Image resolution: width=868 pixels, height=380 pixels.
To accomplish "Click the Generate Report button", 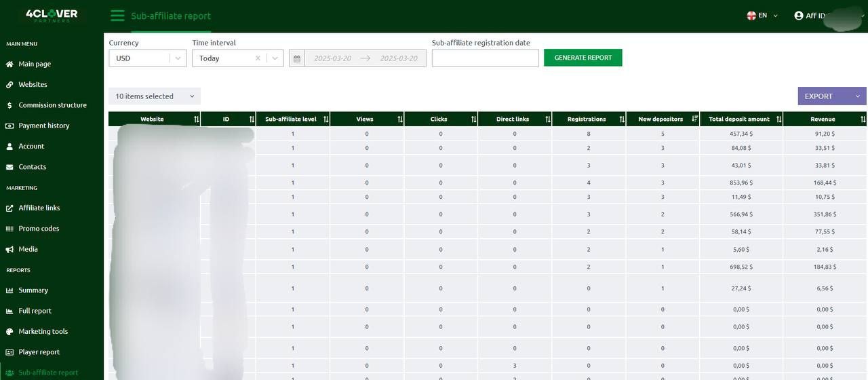I will (x=583, y=58).
